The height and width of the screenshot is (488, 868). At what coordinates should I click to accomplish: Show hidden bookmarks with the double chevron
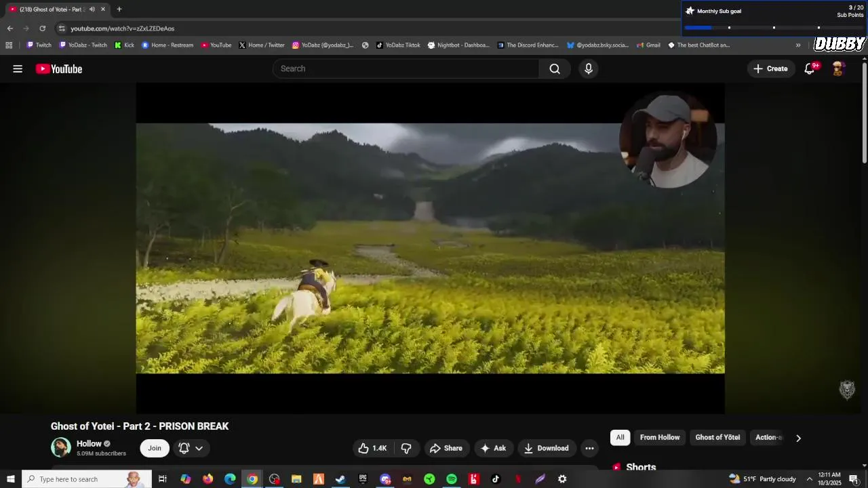coord(798,45)
